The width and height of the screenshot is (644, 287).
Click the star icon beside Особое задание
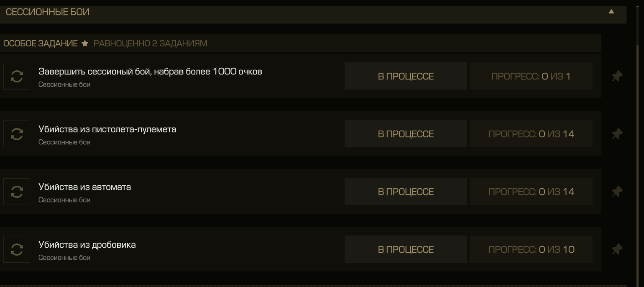85,44
